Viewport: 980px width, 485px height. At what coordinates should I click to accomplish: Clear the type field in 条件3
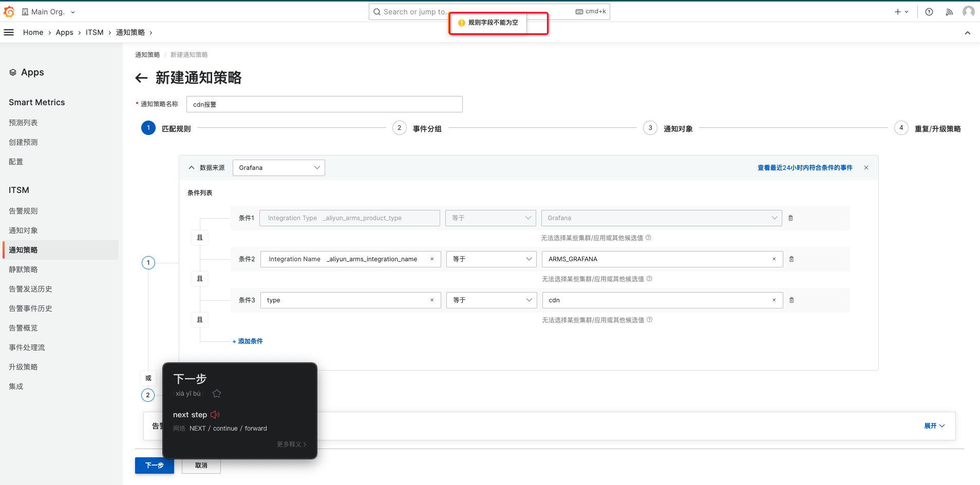[x=432, y=300]
